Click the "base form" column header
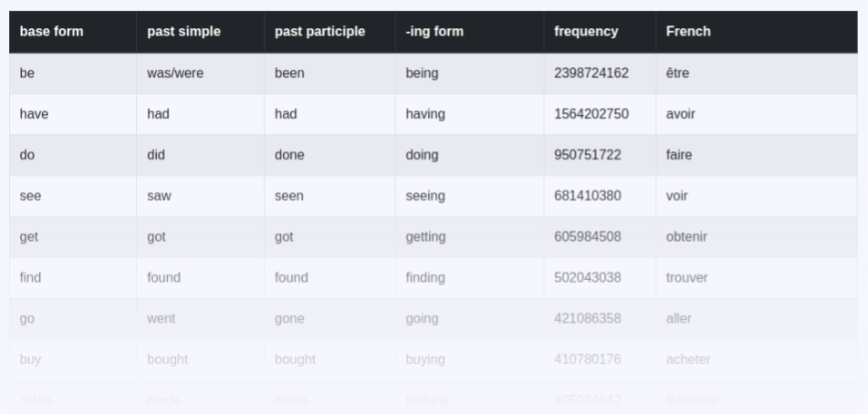This screenshot has width=868, height=414. pos(51,32)
